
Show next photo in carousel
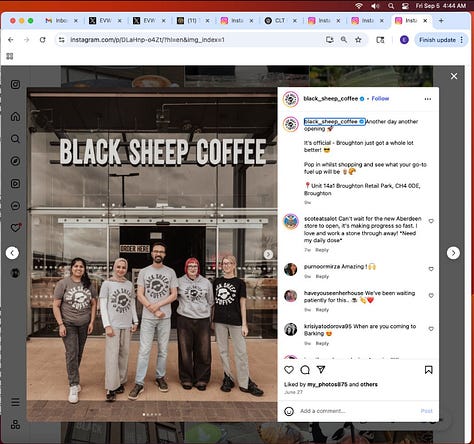pyautogui.click(x=268, y=255)
